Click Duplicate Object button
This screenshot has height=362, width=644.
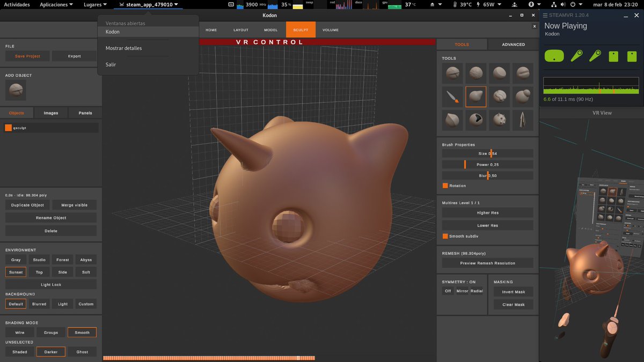click(x=27, y=205)
